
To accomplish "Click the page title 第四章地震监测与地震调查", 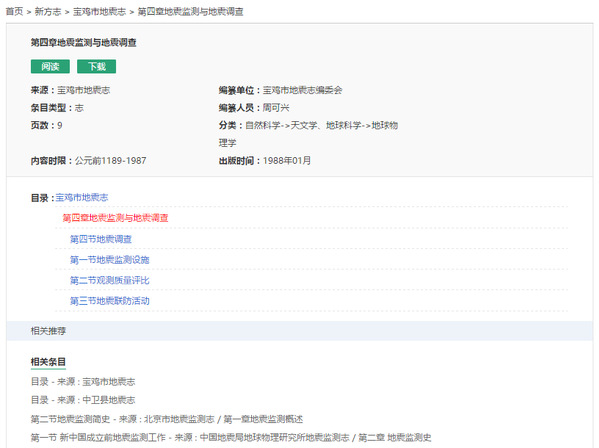I will [84, 42].
